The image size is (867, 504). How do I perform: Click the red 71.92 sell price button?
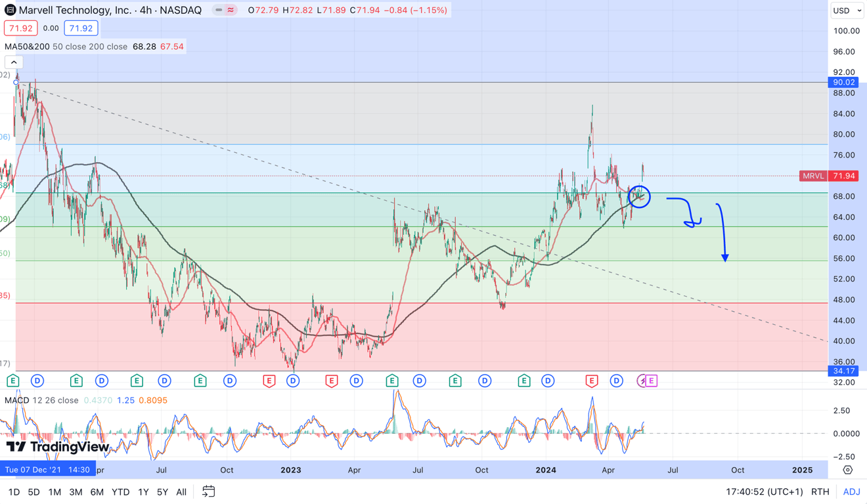coord(20,28)
